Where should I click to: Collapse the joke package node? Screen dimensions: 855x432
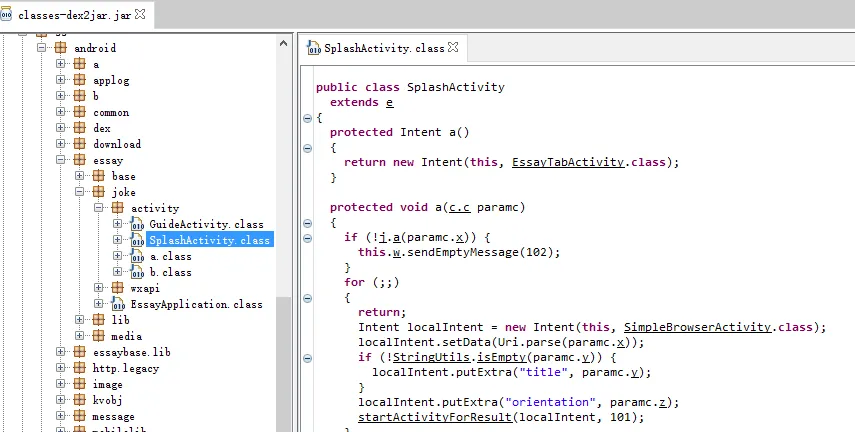click(x=80, y=192)
